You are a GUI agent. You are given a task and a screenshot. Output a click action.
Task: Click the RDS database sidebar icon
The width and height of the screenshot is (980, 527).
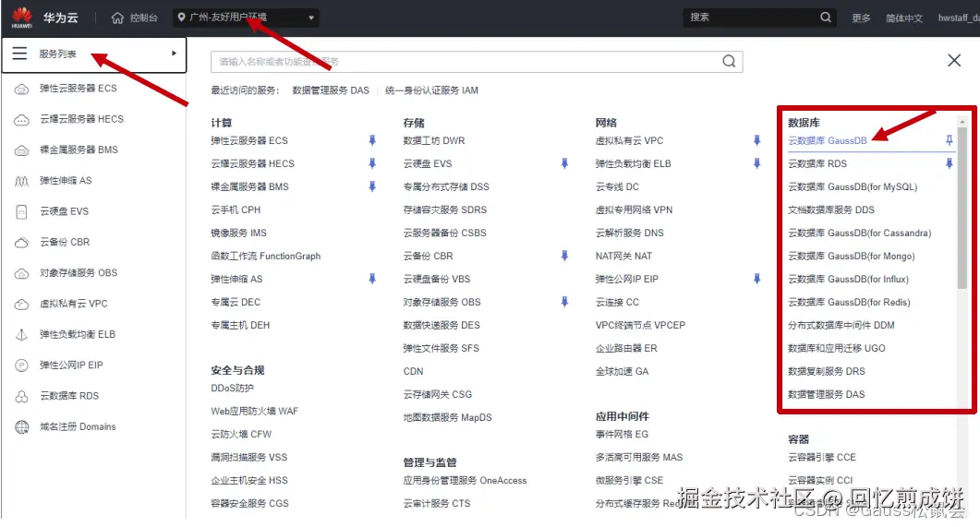pos(22,396)
